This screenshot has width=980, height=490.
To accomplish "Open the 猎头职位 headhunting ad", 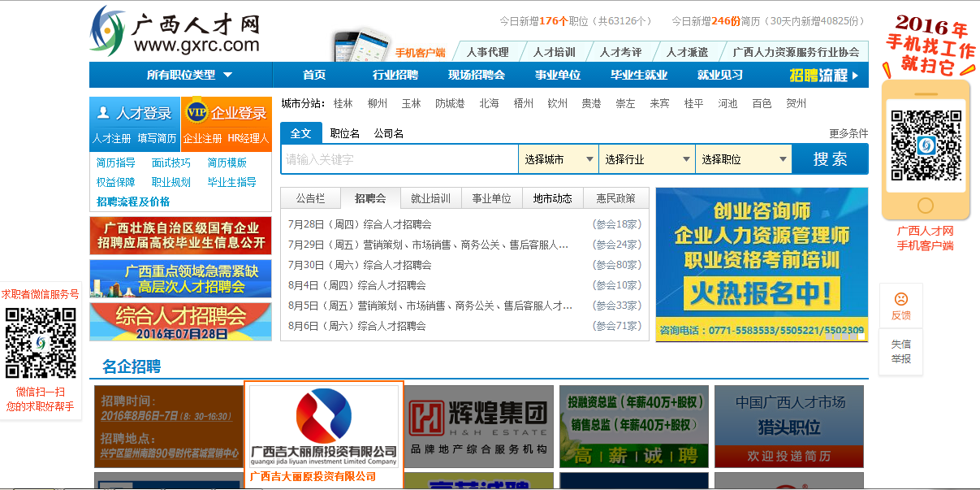I will 789,426.
